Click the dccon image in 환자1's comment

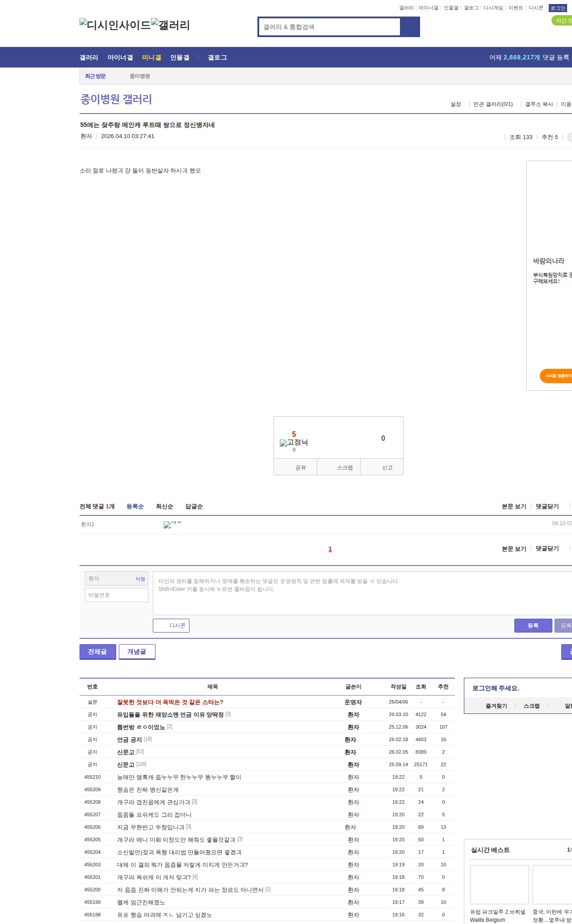[x=172, y=524]
